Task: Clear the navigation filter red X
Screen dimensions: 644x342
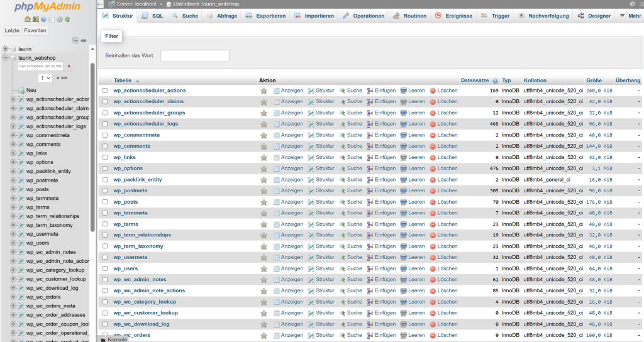Action: pyautogui.click(x=69, y=66)
